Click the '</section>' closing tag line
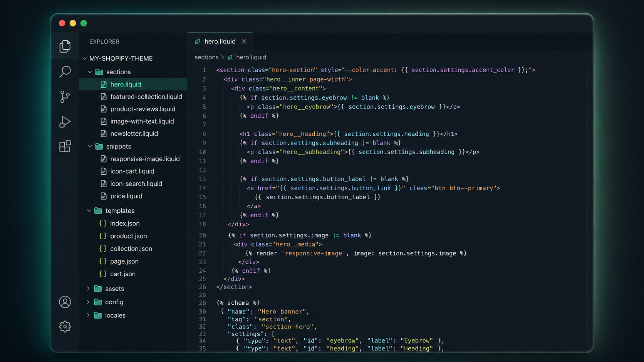The image size is (644, 362). [x=234, y=287]
